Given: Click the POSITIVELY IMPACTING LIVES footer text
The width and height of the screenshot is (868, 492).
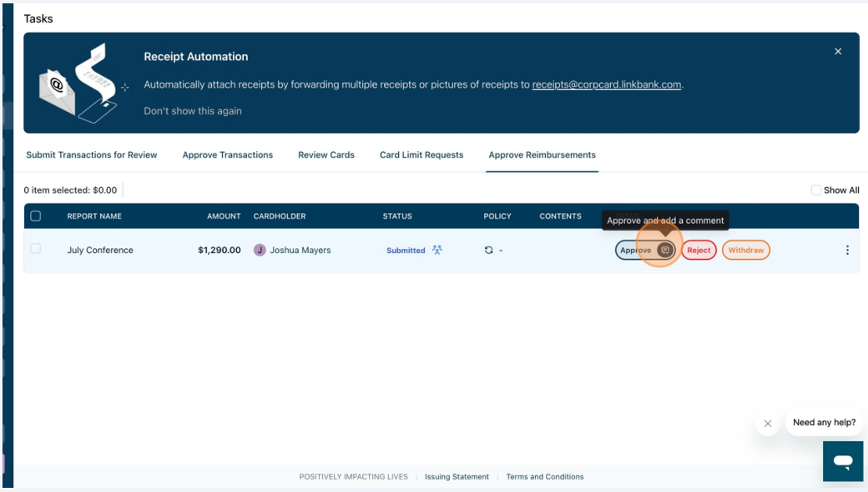Looking at the screenshot, I should pos(353,476).
